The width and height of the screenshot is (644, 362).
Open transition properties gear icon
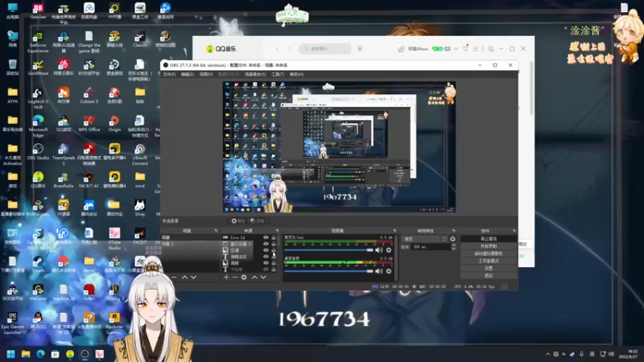coord(452,239)
